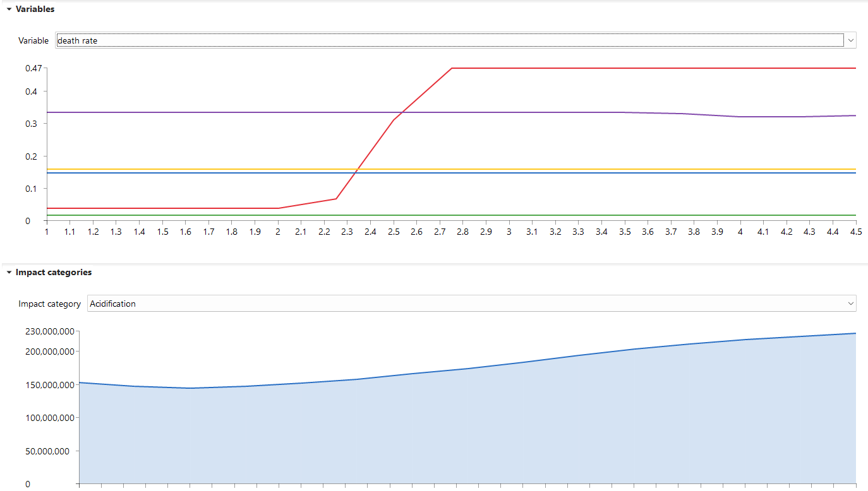
Task: Collapse the Impact categories section triangle
Action: (x=9, y=273)
